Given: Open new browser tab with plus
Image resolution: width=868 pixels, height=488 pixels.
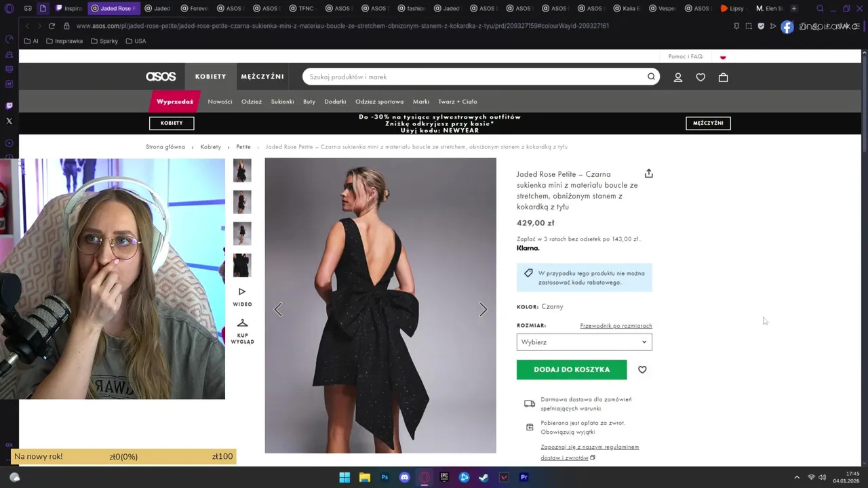Looking at the screenshot, I should click(794, 8).
